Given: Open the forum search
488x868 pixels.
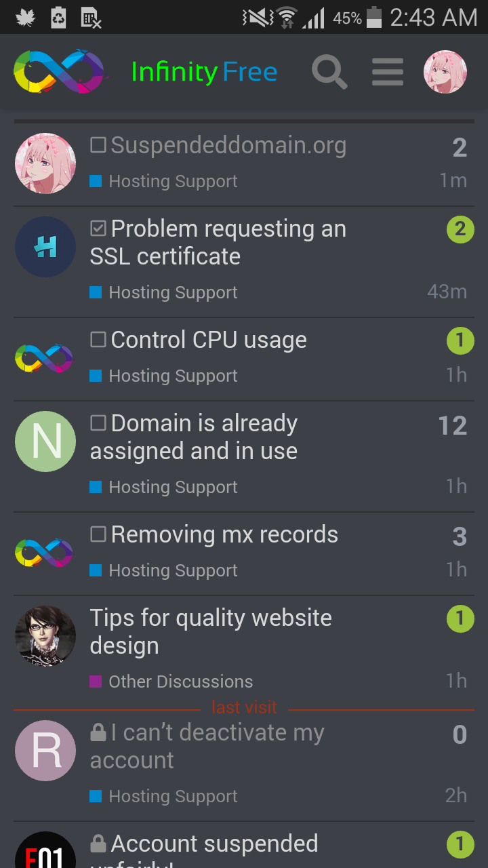Looking at the screenshot, I should tap(329, 72).
